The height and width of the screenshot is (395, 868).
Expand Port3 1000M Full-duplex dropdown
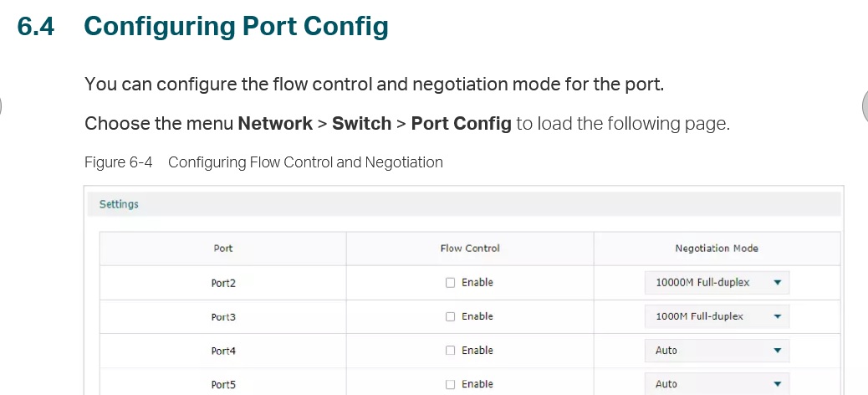click(717, 317)
